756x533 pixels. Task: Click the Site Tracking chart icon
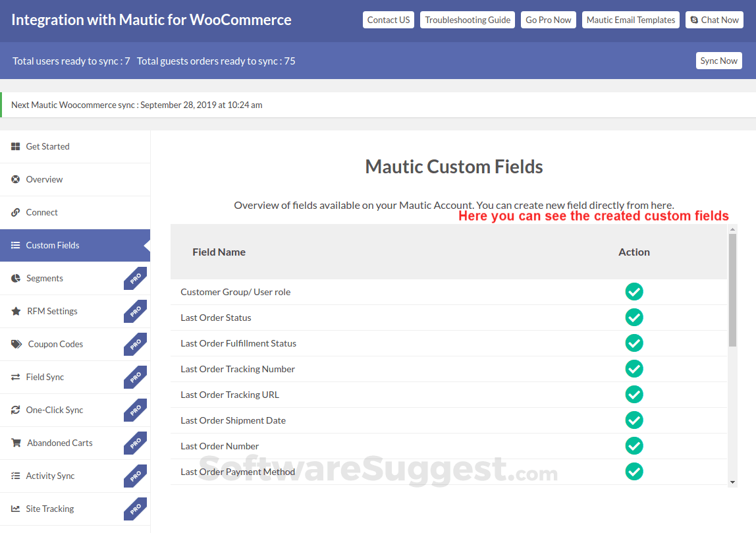[x=15, y=509]
